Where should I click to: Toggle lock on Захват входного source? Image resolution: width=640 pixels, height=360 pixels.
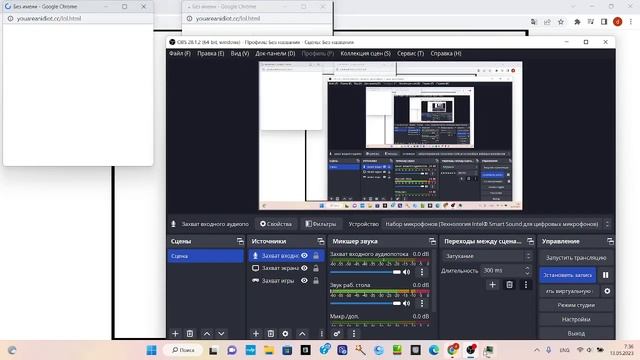click(316, 256)
